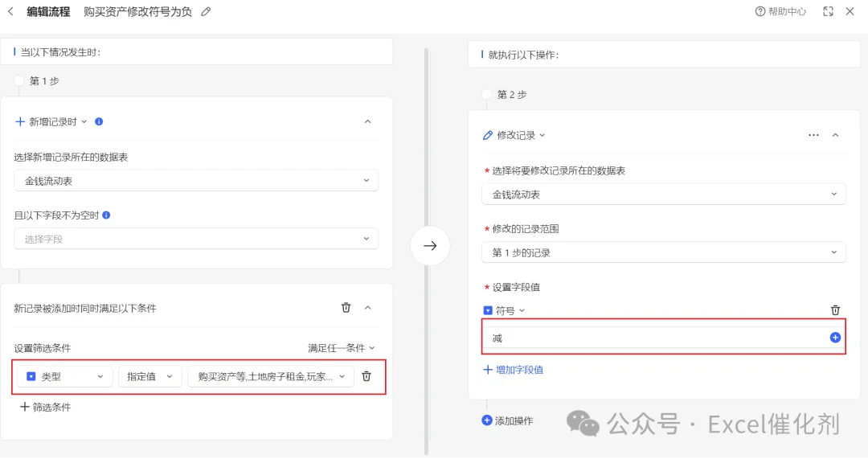Open the 类型 field dropdown in the filter
This screenshot has width=868, height=459.
pos(65,376)
